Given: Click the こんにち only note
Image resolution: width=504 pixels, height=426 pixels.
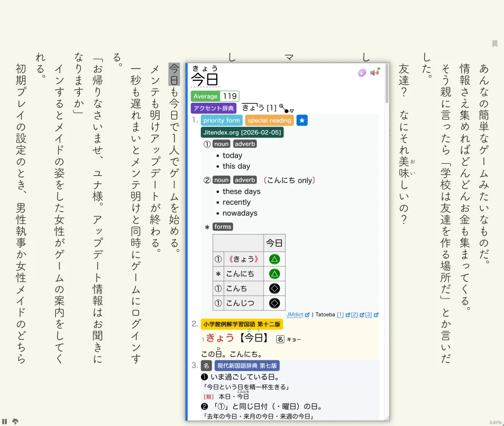Looking at the screenshot, I should click(x=289, y=180).
